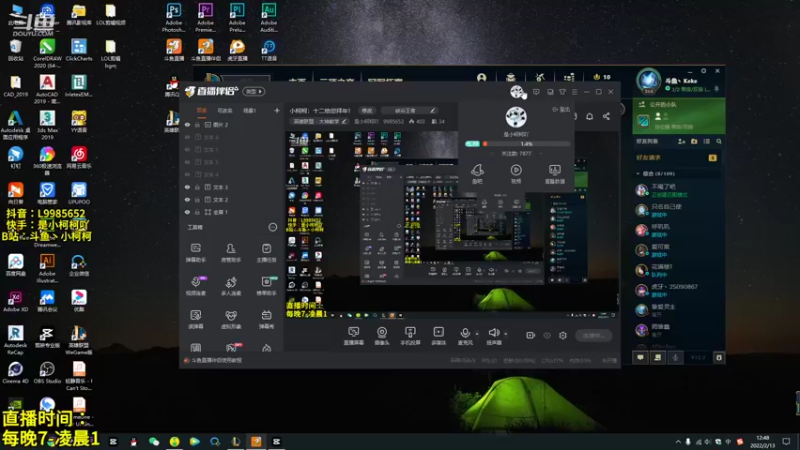Open 鱼吧 in the profile popup
The width and height of the screenshot is (800, 450).
point(477,173)
